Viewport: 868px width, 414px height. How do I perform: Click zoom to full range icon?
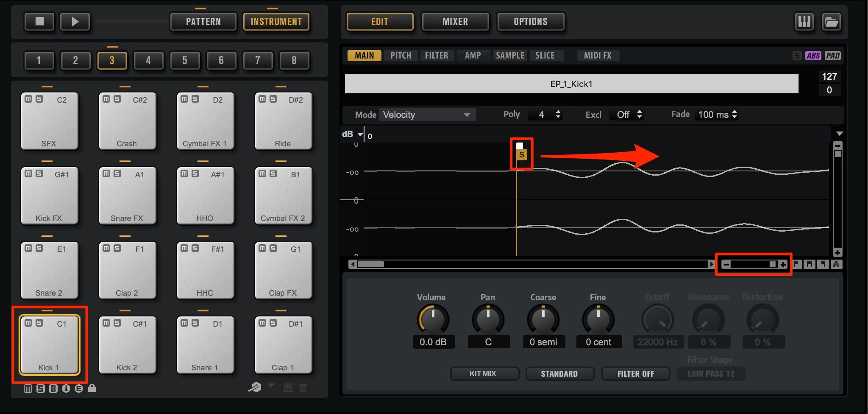point(810,264)
